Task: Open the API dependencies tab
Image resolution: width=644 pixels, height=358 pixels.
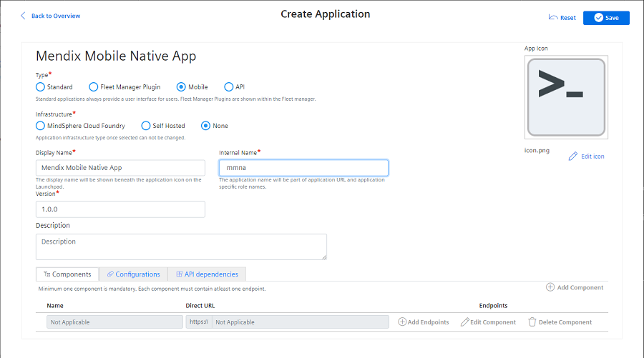Action: click(207, 274)
